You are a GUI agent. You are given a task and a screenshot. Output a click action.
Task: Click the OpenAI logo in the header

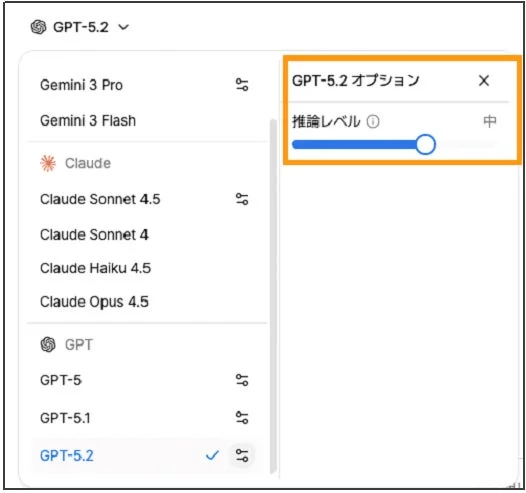[38, 27]
